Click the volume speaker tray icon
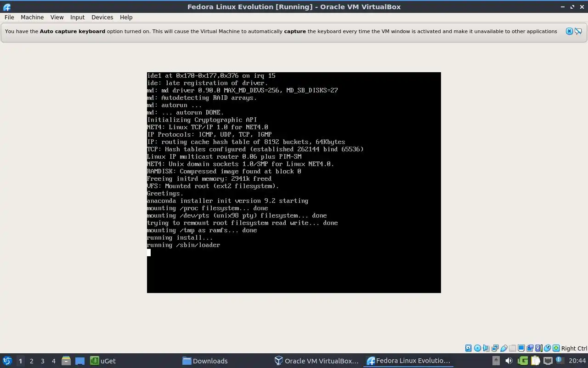Viewport: 588px width, 368px height. point(509,361)
